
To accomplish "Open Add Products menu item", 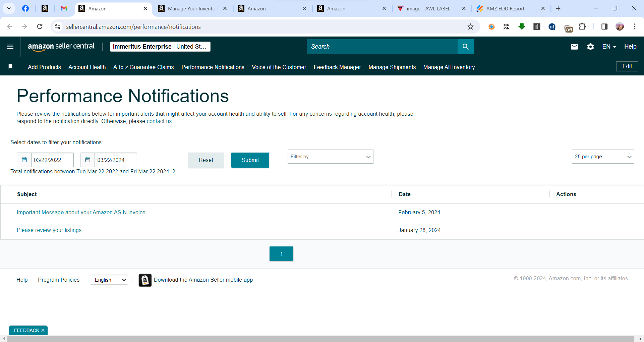I will click(44, 67).
